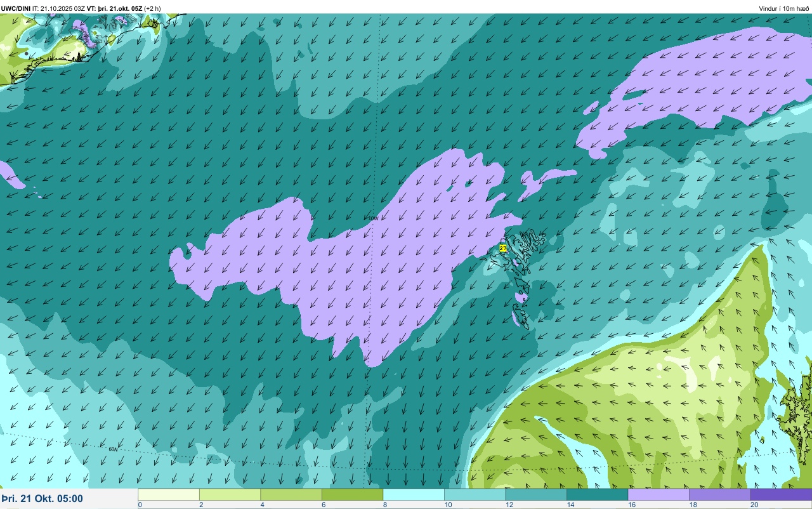
Task: Select the dark purple above-20 legend swatch
Action: pos(781,494)
